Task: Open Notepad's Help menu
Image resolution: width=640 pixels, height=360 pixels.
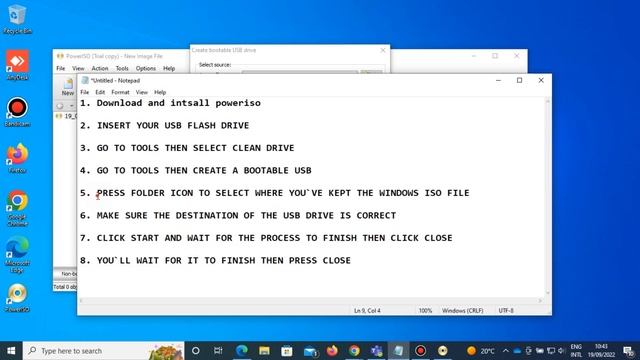Action: (160, 92)
